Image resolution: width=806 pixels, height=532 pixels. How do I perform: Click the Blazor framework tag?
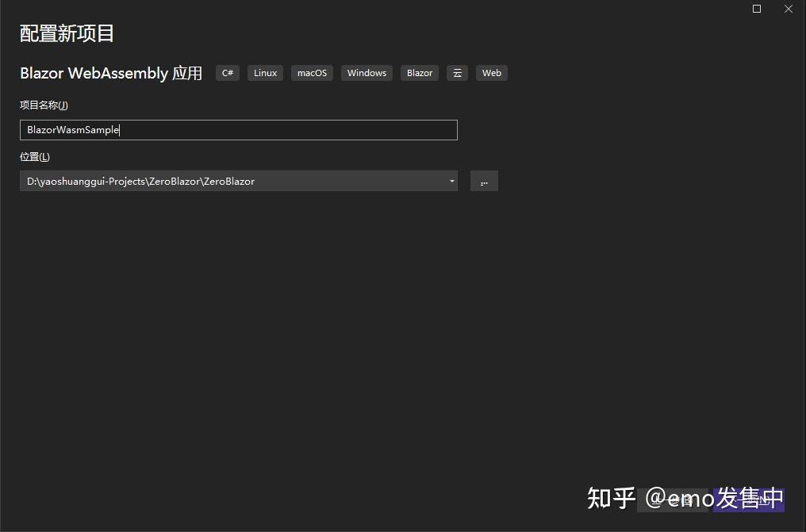point(419,72)
